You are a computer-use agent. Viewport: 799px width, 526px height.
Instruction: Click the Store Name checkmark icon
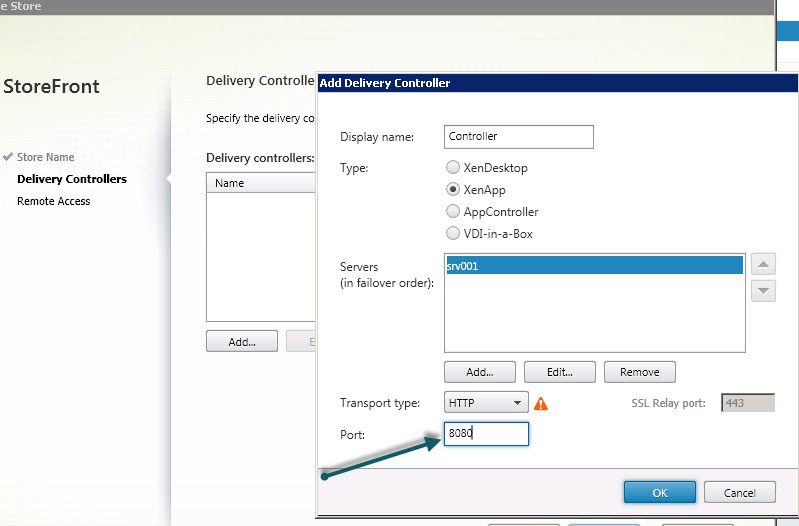point(8,156)
